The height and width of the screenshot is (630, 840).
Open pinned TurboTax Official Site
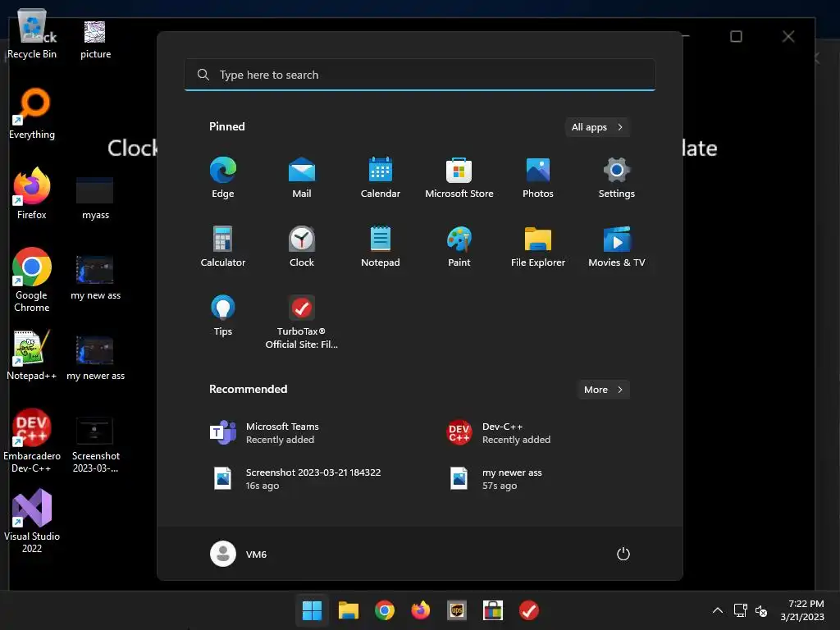click(x=302, y=322)
